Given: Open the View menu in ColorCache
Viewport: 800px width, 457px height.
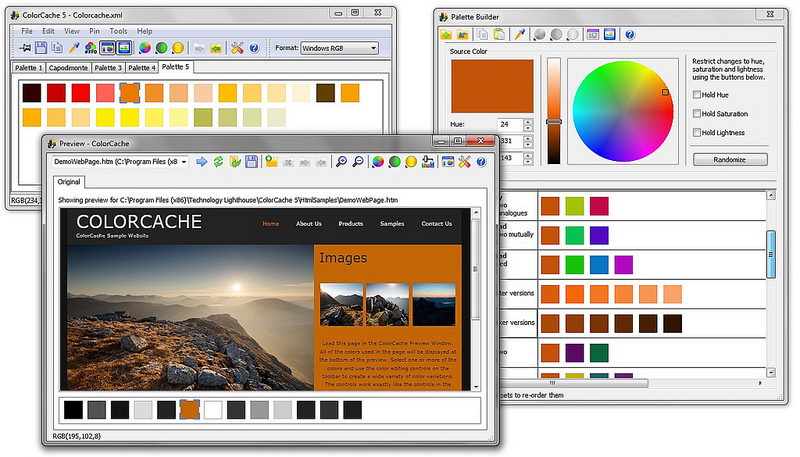Looking at the screenshot, I should 71,31.
